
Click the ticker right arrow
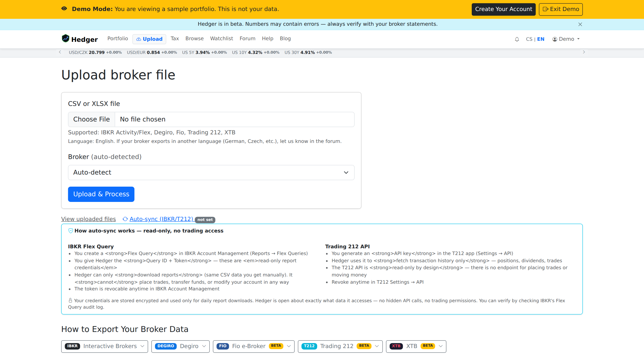pyautogui.click(x=584, y=52)
